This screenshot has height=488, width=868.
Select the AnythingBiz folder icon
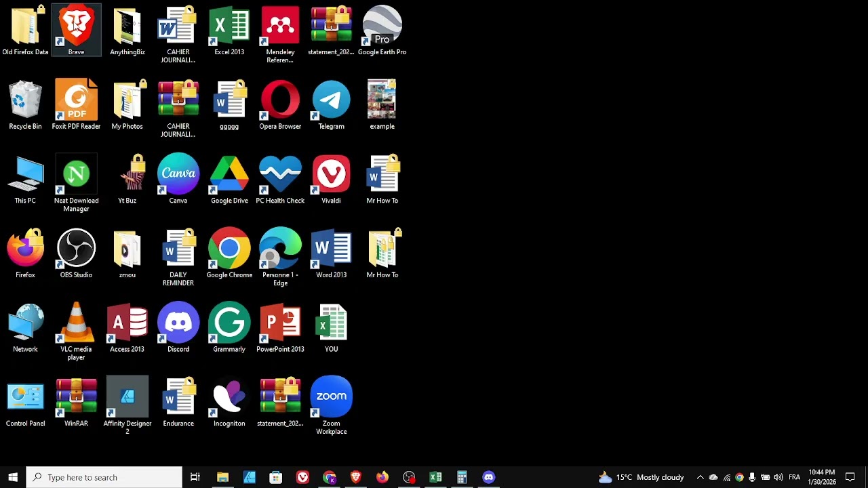pyautogui.click(x=127, y=30)
